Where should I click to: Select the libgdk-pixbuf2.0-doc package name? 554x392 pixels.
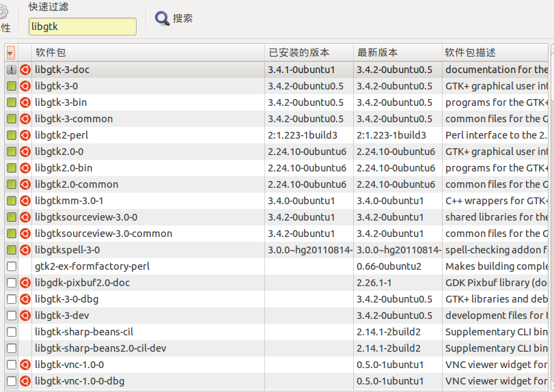click(83, 283)
